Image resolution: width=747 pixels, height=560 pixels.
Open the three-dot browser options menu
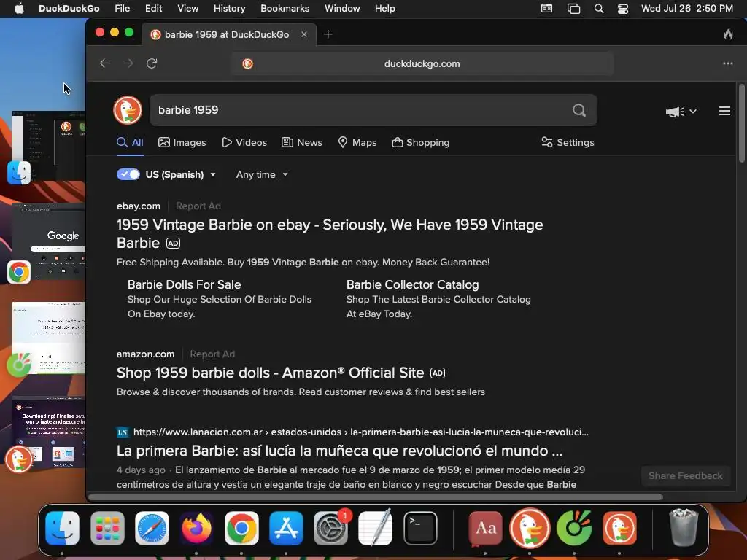point(728,63)
